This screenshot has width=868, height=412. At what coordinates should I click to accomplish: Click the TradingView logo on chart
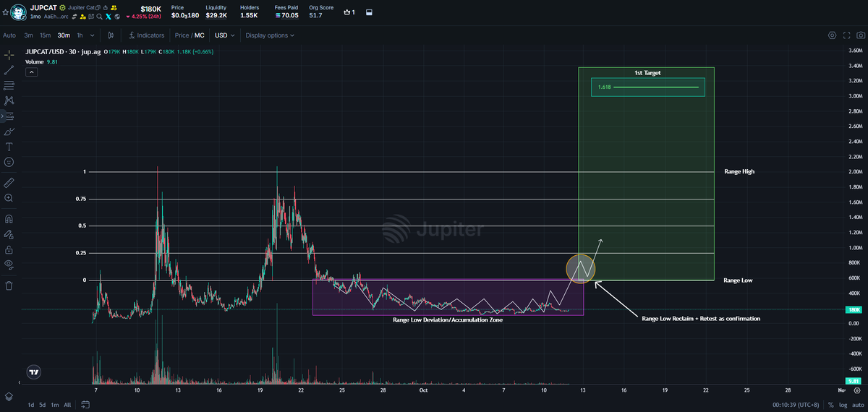(33, 372)
